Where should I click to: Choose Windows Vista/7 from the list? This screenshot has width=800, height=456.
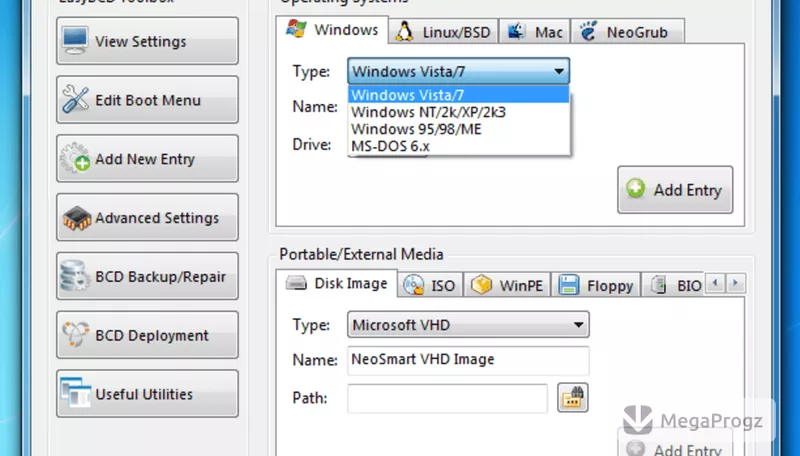(x=458, y=95)
